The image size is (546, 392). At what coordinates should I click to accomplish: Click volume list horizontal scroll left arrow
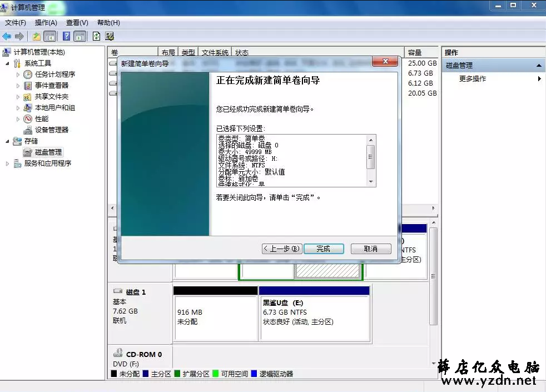(x=112, y=208)
